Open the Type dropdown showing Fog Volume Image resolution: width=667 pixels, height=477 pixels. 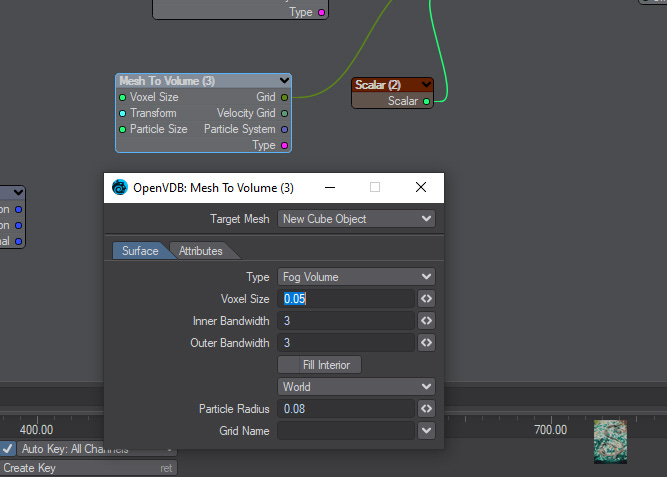pos(356,277)
